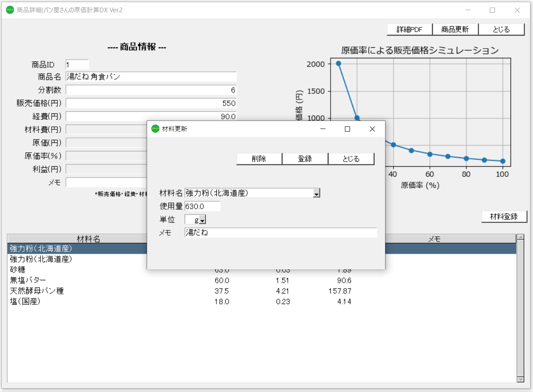Open the 材料名 dropdown arrow
The image size is (533, 392).
[x=316, y=194]
